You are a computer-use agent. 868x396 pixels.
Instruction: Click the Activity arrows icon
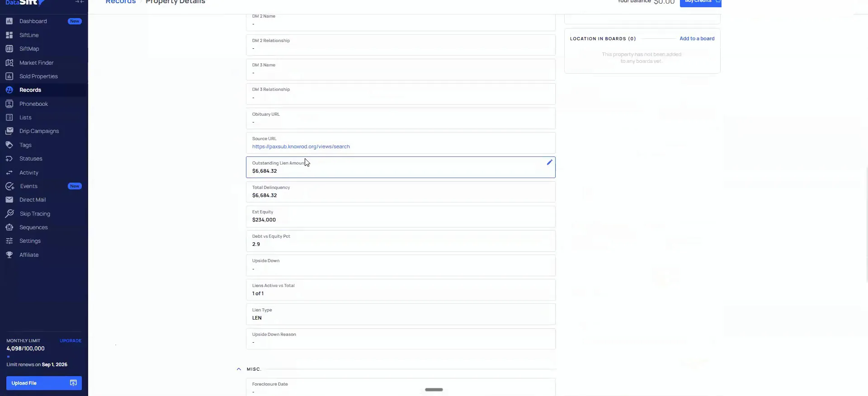[x=9, y=173]
